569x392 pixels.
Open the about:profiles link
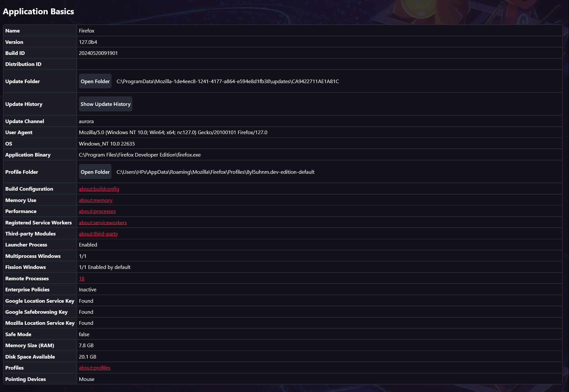(x=95, y=368)
